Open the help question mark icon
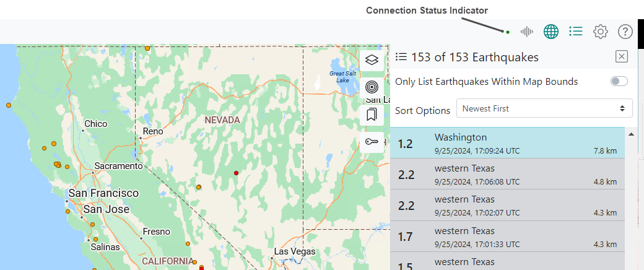Image resolution: width=644 pixels, height=270 pixels. pyautogui.click(x=625, y=32)
